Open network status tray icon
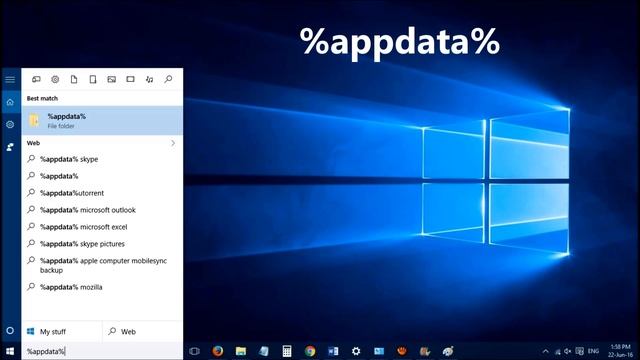 (557, 351)
